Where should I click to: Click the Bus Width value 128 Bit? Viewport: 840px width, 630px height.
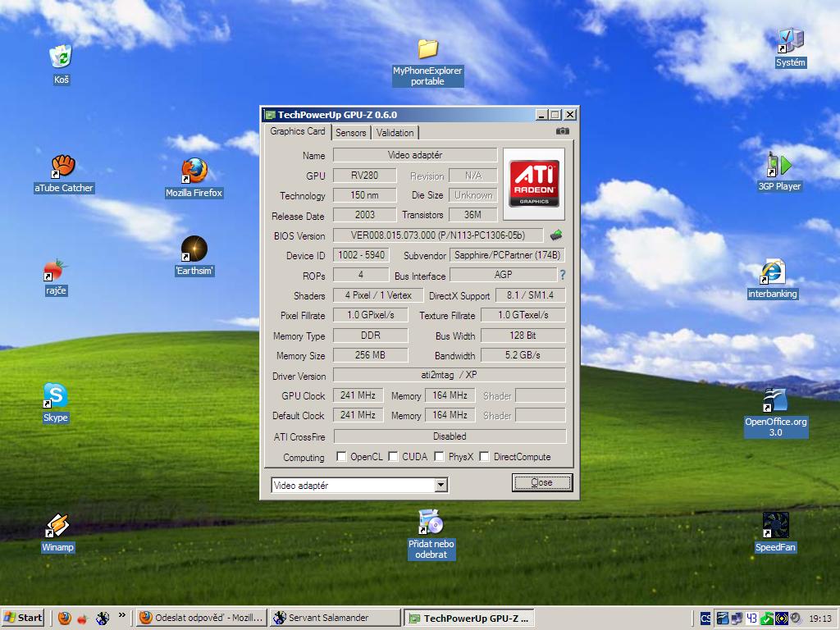[x=523, y=336]
